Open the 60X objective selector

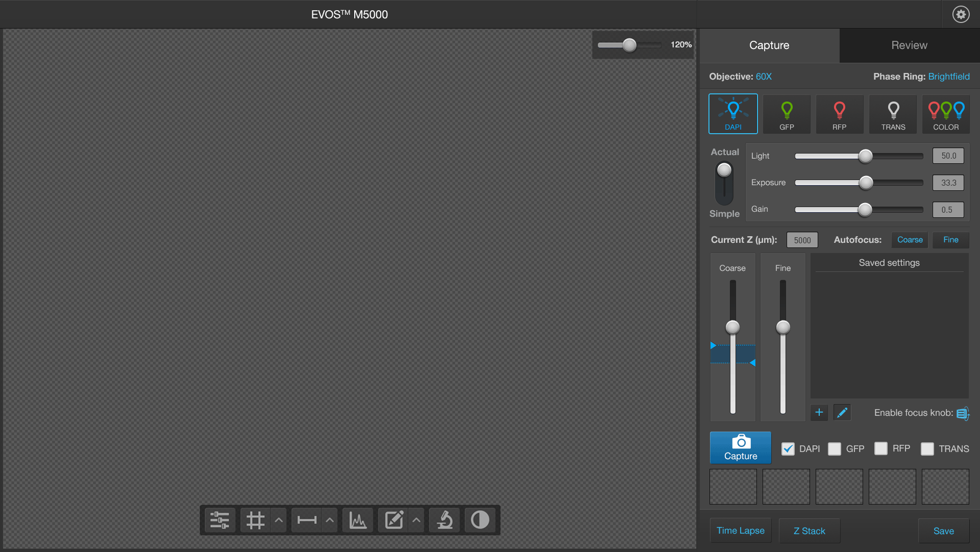pos(764,77)
